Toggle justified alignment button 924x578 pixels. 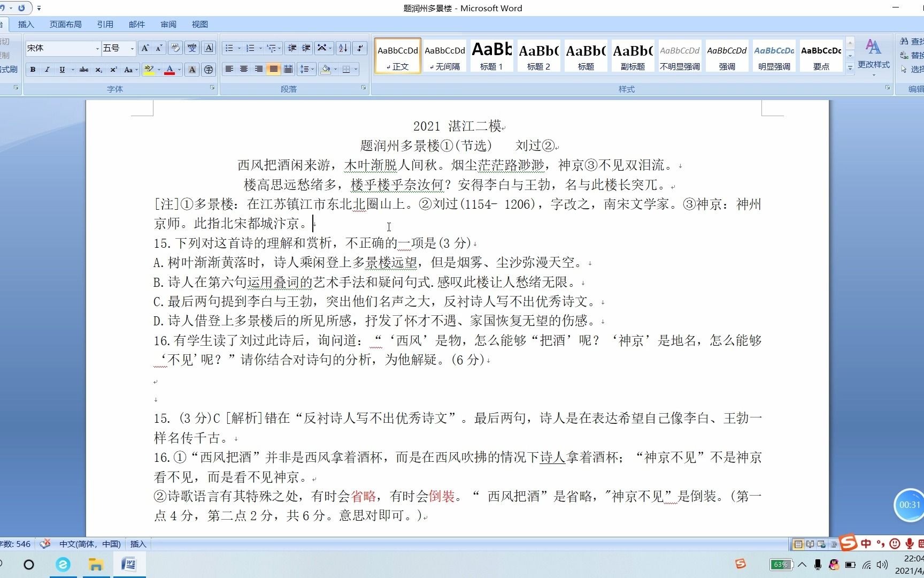(273, 70)
